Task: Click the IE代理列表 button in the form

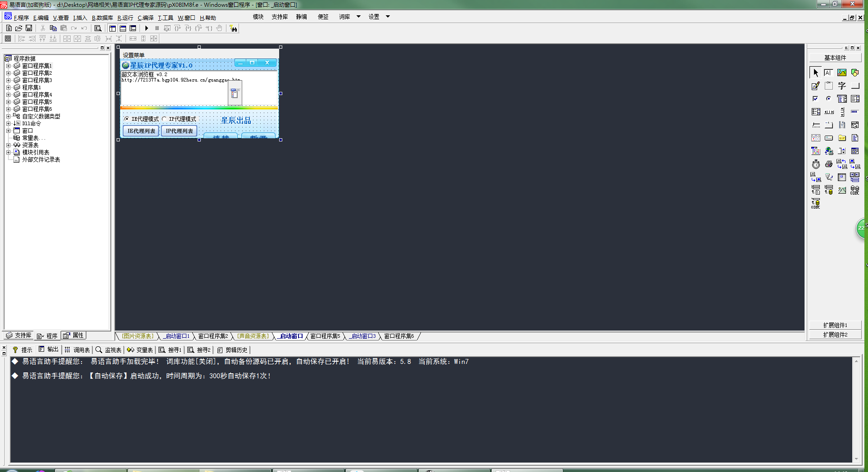Action: point(141,131)
